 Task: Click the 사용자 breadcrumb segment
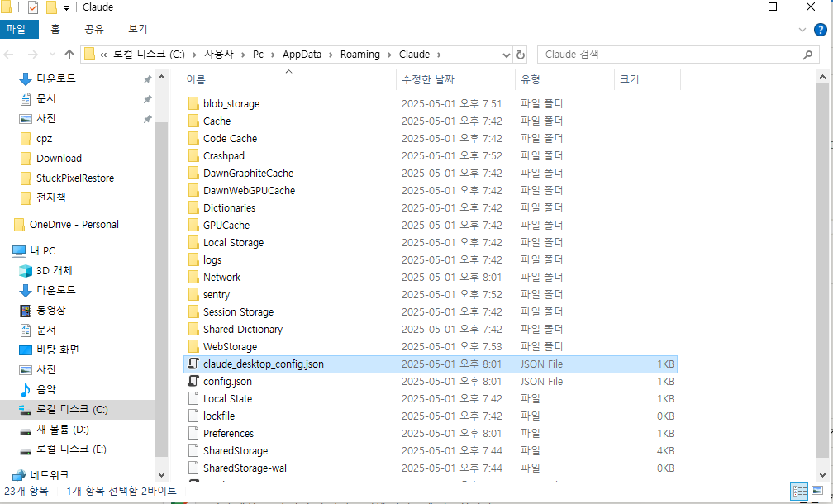click(218, 55)
